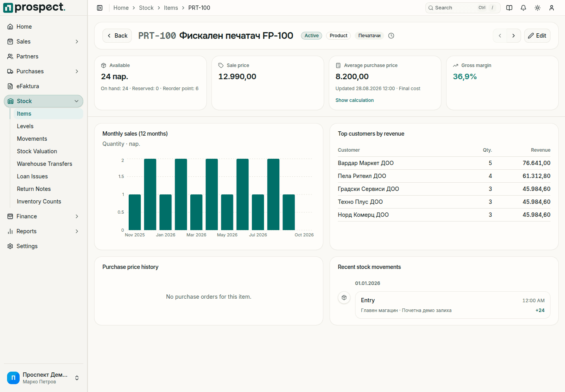The height and width of the screenshot is (392, 565).
Task: Open the documentation book icon
Action: 509,8
